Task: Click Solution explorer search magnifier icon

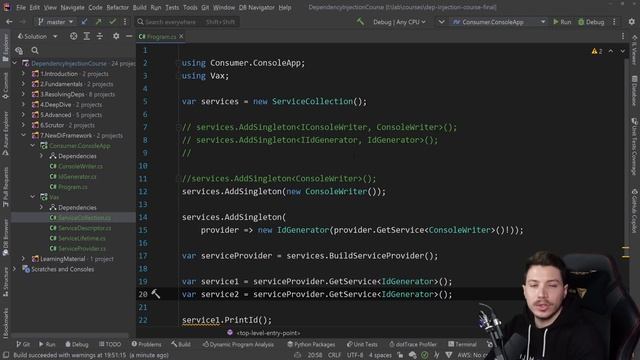Action: tap(35, 50)
